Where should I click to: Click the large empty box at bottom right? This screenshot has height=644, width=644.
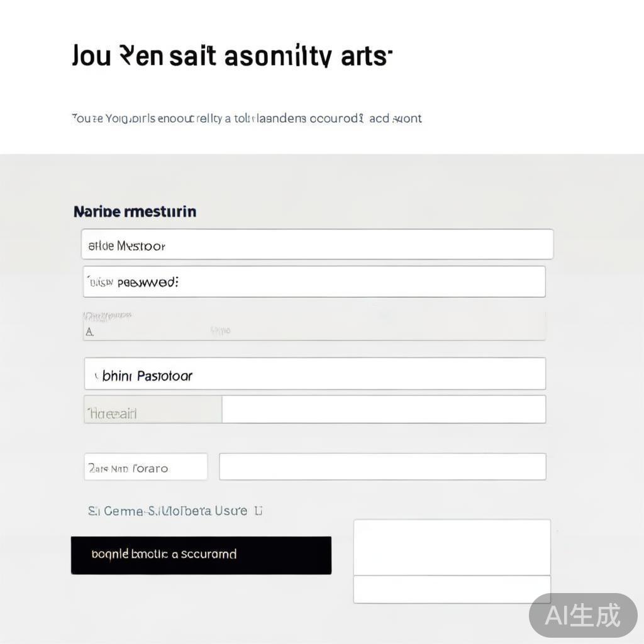pos(452,547)
